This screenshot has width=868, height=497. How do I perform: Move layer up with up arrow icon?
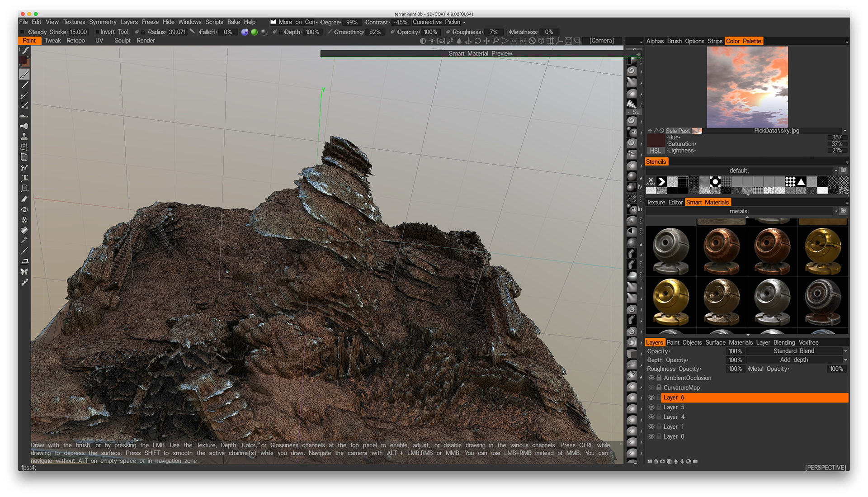pyautogui.click(x=676, y=462)
